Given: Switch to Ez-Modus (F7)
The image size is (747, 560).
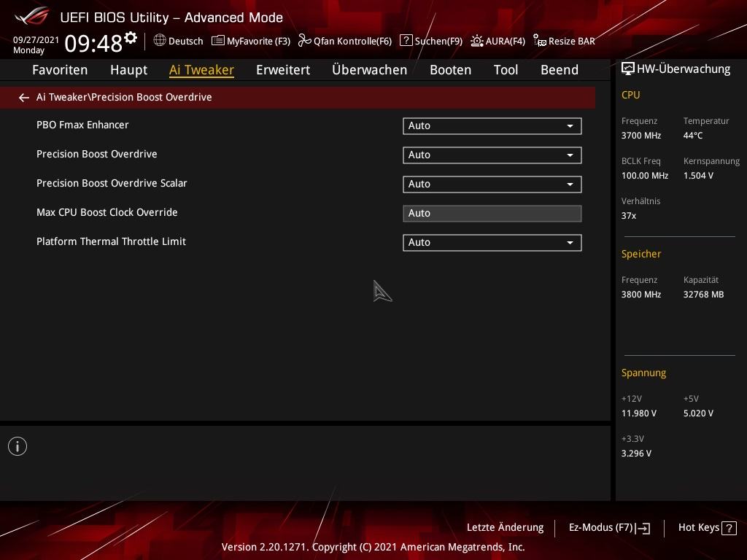Looking at the screenshot, I should coord(609,528).
